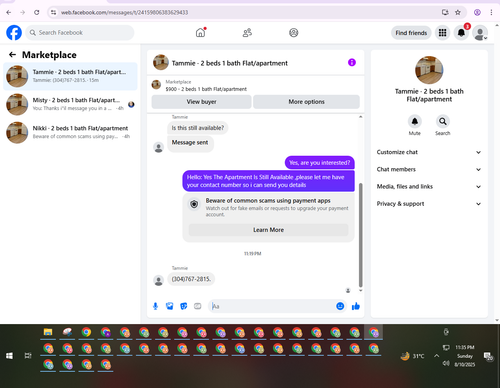500x388 pixels.
Task: Click the 'Is this still available?' message
Action: coord(198,128)
